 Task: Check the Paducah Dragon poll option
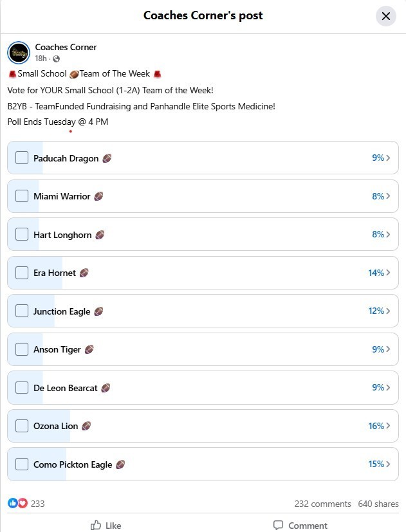(22, 158)
